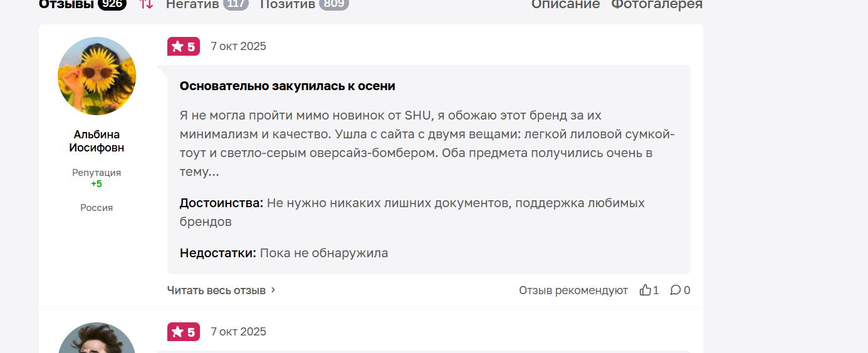Filter reviews by Позитив 809
The image size is (868, 353).
[x=304, y=4]
